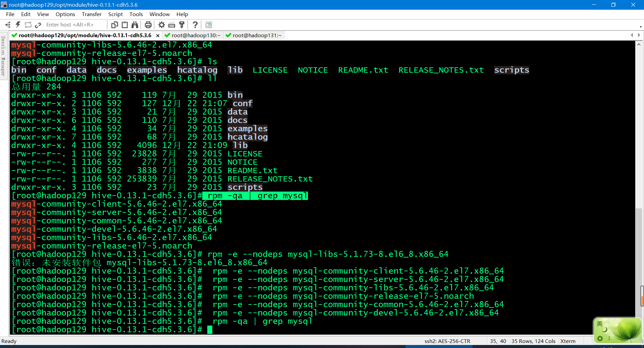Click the input method '英' floating widget
The height and width of the screenshot is (348, 644).
click(600, 323)
